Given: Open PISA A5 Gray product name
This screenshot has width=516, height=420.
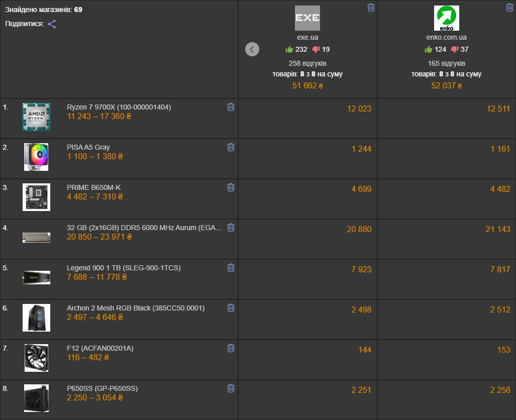Looking at the screenshot, I should click(x=88, y=147).
